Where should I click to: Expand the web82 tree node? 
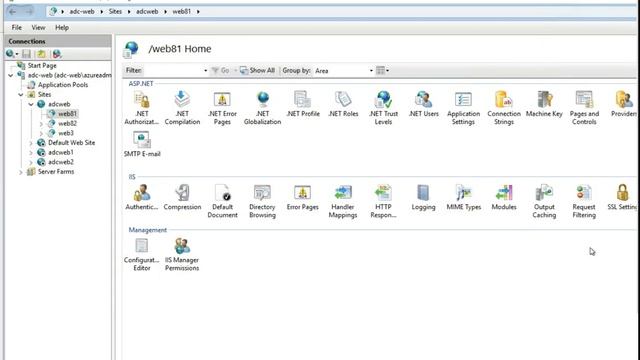pos(41,124)
